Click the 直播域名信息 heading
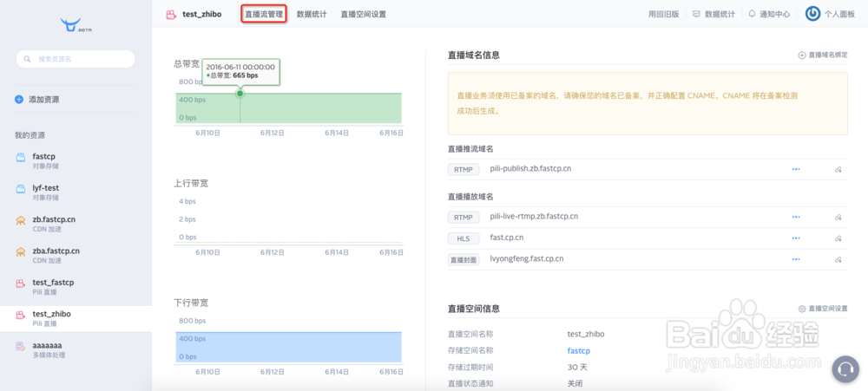The width and height of the screenshot is (868, 391). pyautogui.click(x=474, y=55)
